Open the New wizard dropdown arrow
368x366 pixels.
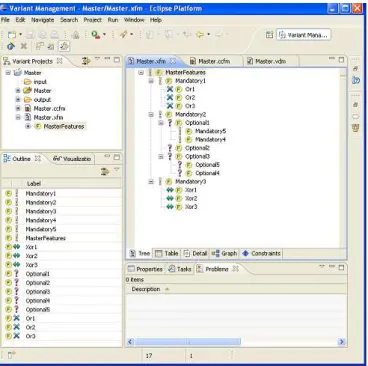(x=20, y=35)
